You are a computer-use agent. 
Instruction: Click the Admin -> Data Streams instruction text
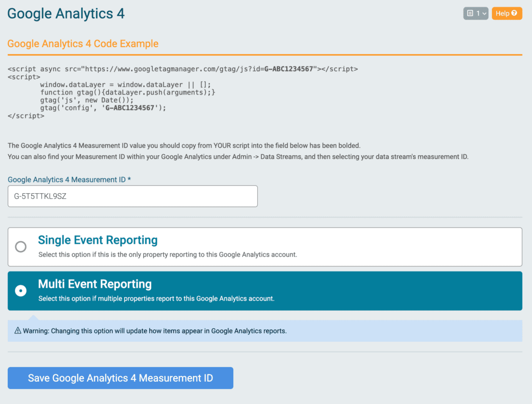click(x=238, y=157)
